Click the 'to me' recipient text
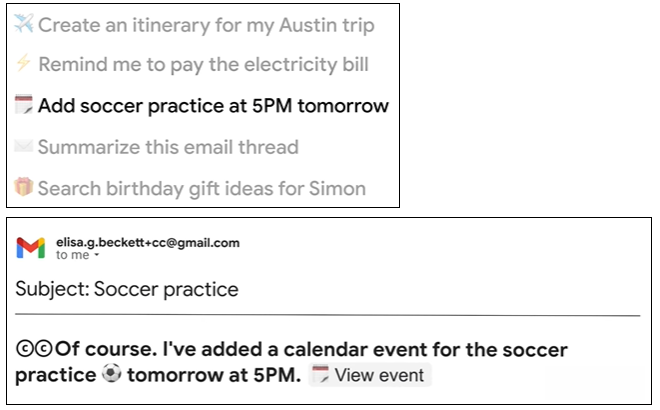This screenshot has width=660, height=410. (x=70, y=256)
